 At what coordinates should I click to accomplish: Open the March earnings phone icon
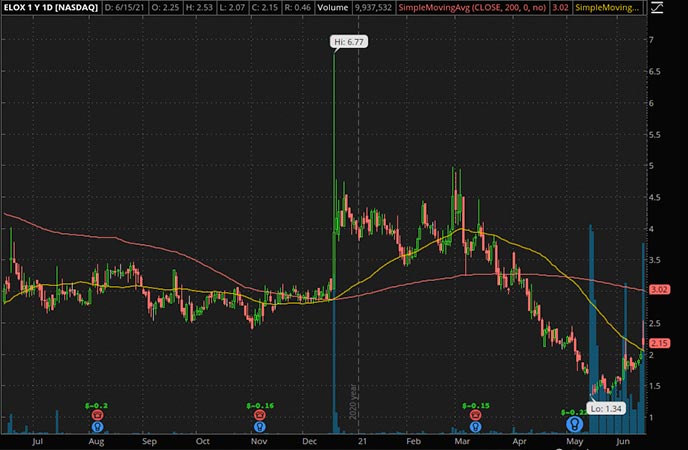pos(475,415)
